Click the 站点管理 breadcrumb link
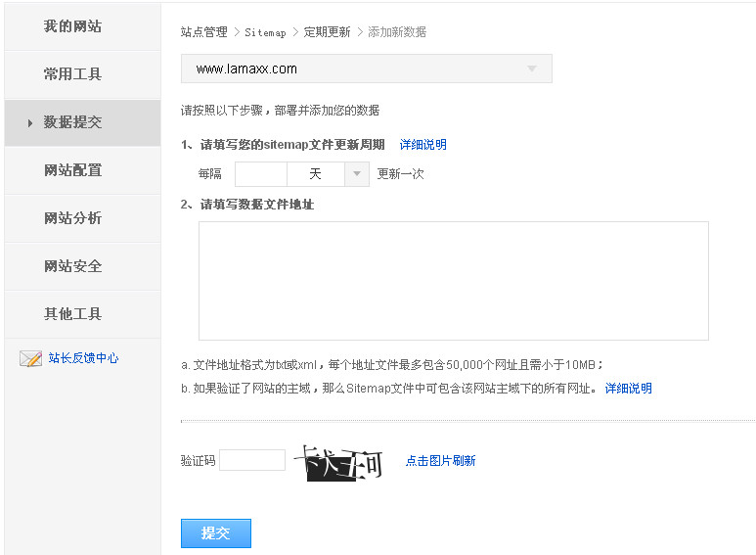Viewport: 756px width, 555px height. tap(203, 32)
